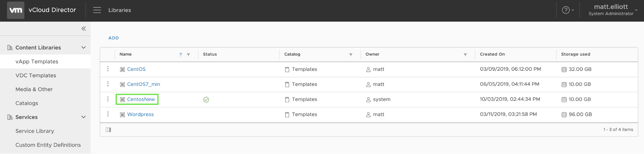The image size is (644, 154).
Task: Collapse the Content Libraries section chevron
Action: pyautogui.click(x=83, y=48)
